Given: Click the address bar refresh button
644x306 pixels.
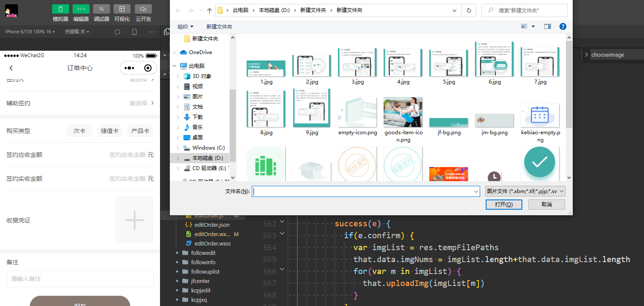Looking at the screenshot, I should click(x=469, y=10).
